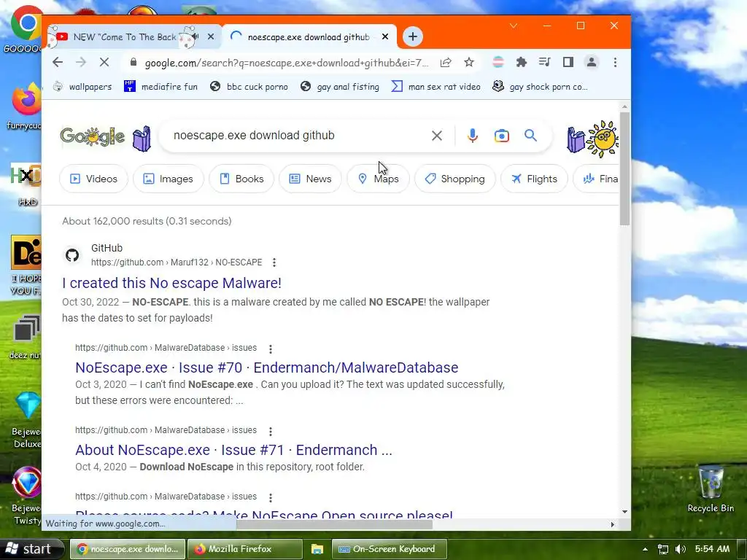Screen dimensions: 747x560
Task: Go back using Chrome's back arrow
Action: 58,63
